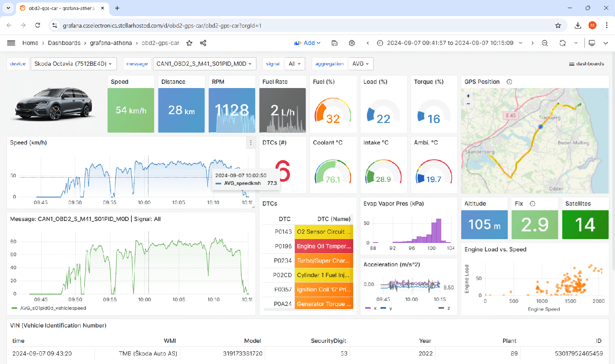This screenshot has width=615, height=364.
Task: Go to Home breadcrumb
Action: point(30,43)
